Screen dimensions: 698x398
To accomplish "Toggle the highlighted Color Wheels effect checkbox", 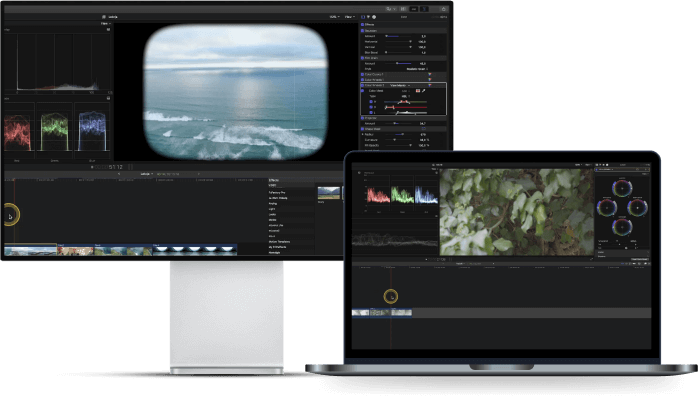I will point(362,85).
